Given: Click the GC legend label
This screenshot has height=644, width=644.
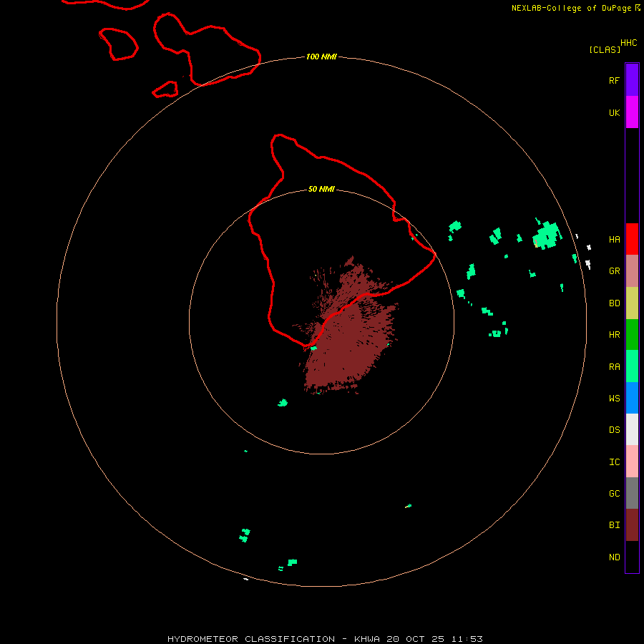Looking at the screenshot, I should [614, 493].
